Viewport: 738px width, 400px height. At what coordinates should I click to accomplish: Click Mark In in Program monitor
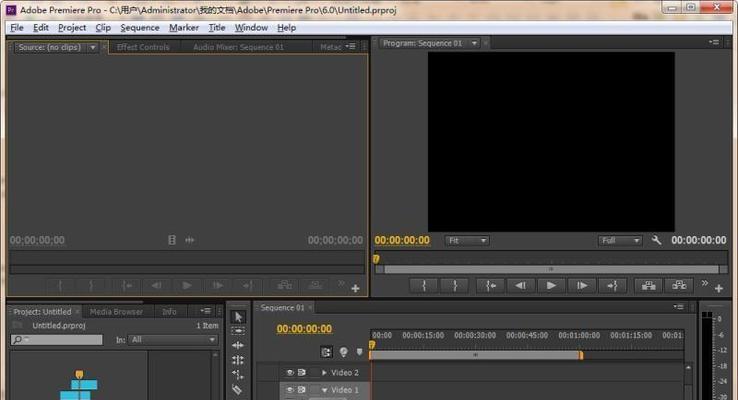point(424,285)
